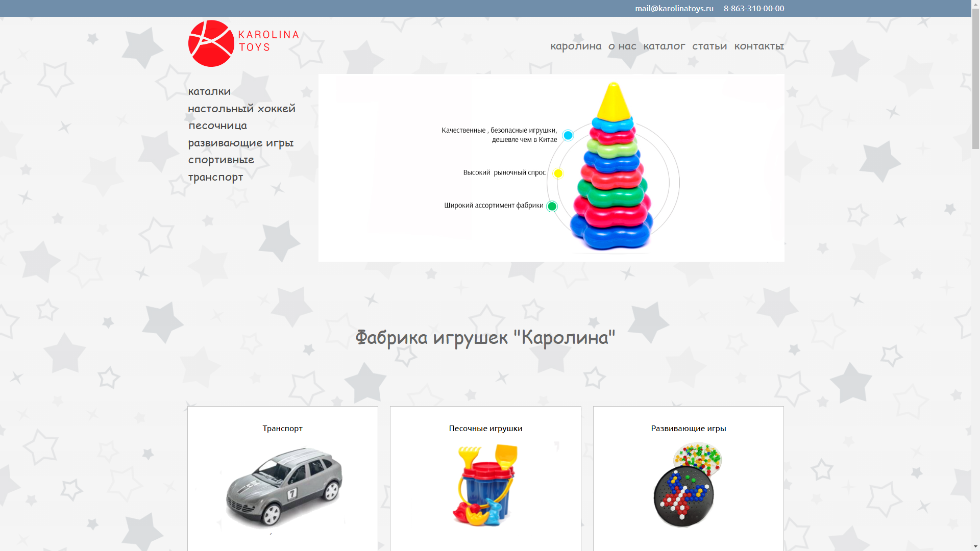
Task: Click the green bullet dot in banner
Action: point(552,206)
